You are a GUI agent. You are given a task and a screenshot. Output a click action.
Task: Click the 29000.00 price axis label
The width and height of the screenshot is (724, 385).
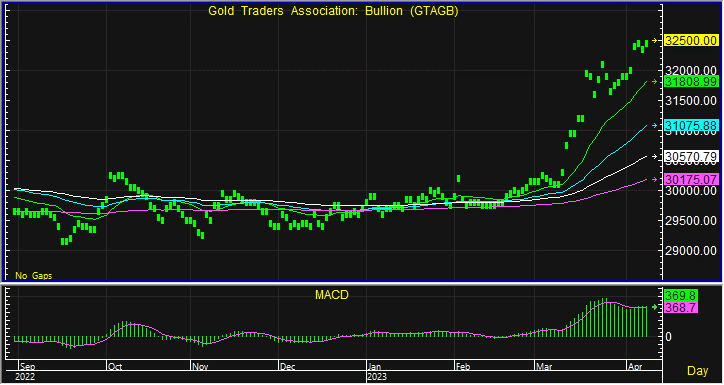[691, 251]
